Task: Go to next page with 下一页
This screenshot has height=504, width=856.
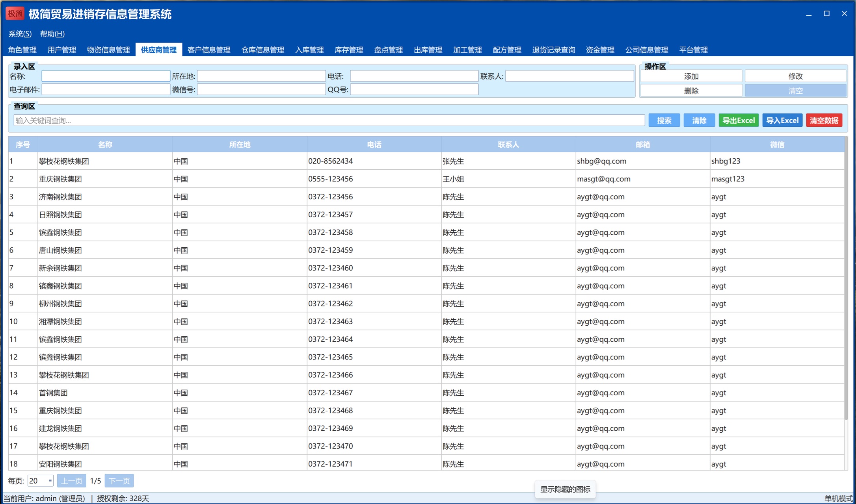Action: 119,481
